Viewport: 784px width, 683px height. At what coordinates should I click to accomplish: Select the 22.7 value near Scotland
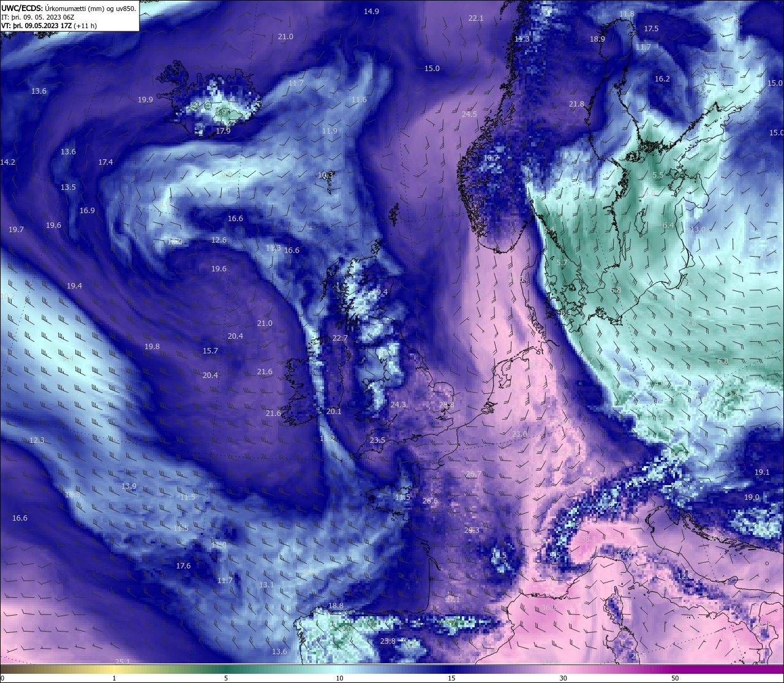[340, 338]
